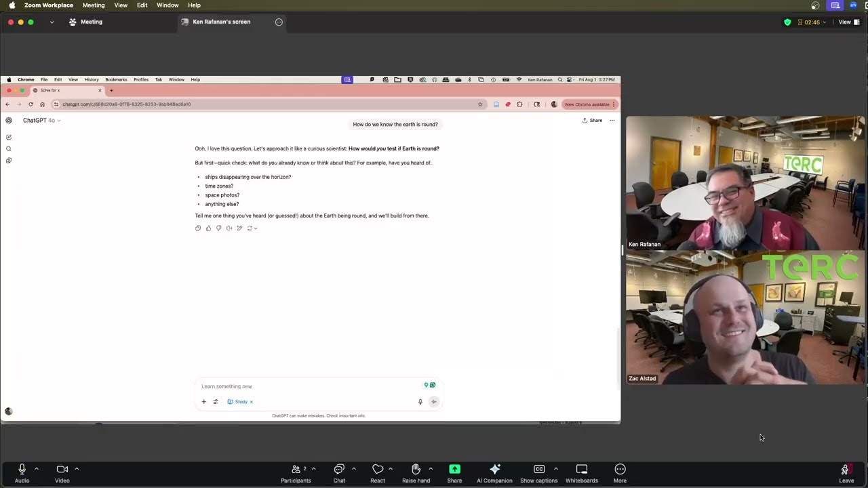The image size is (868, 488).
Task: Read the response aloud
Action: point(229,228)
